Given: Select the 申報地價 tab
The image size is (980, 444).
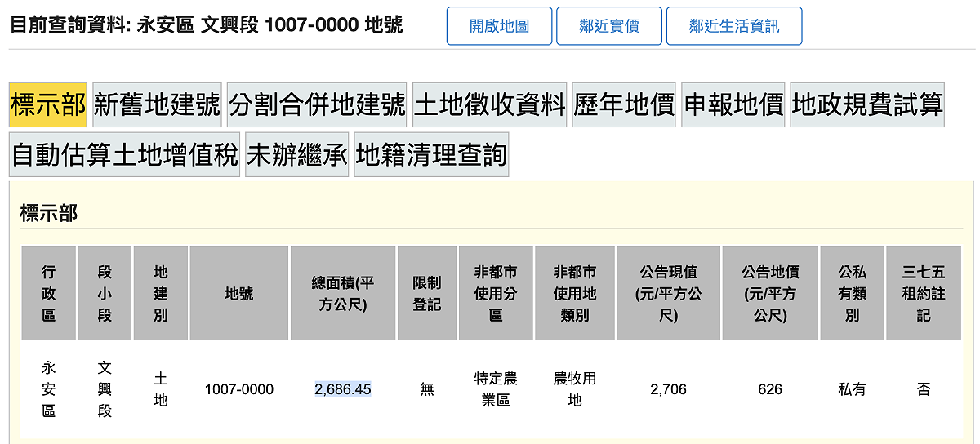Looking at the screenshot, I should tap(733, 104).
